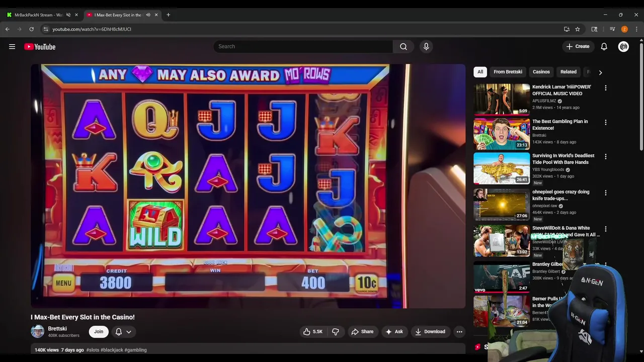Open the YouTube hamburger guide menu
The image size is (644, 362).
pyautogui.click(x=12, y=47)
